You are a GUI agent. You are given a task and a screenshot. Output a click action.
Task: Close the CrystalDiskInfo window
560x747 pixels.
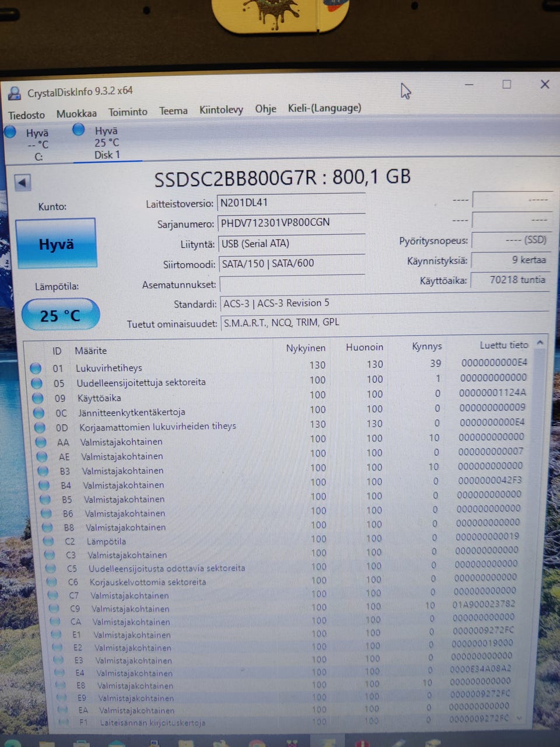click(545, 84)
